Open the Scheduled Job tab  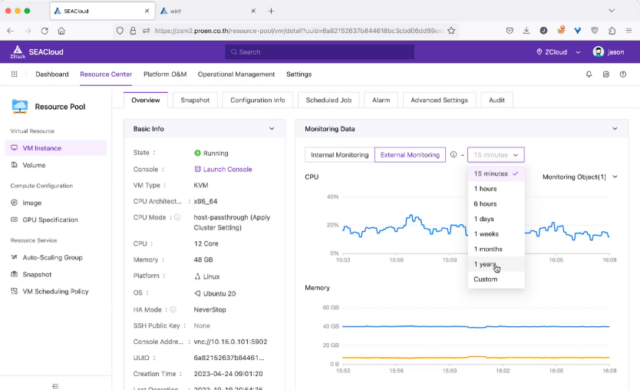coord(329,100)
